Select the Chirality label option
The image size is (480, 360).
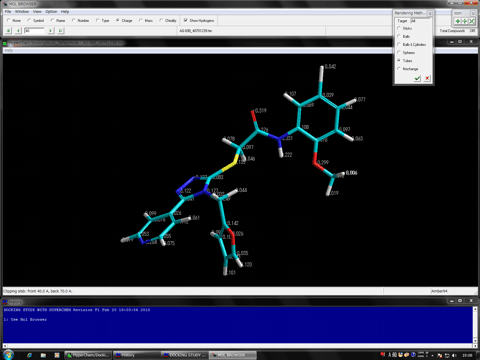coord(168,21)
